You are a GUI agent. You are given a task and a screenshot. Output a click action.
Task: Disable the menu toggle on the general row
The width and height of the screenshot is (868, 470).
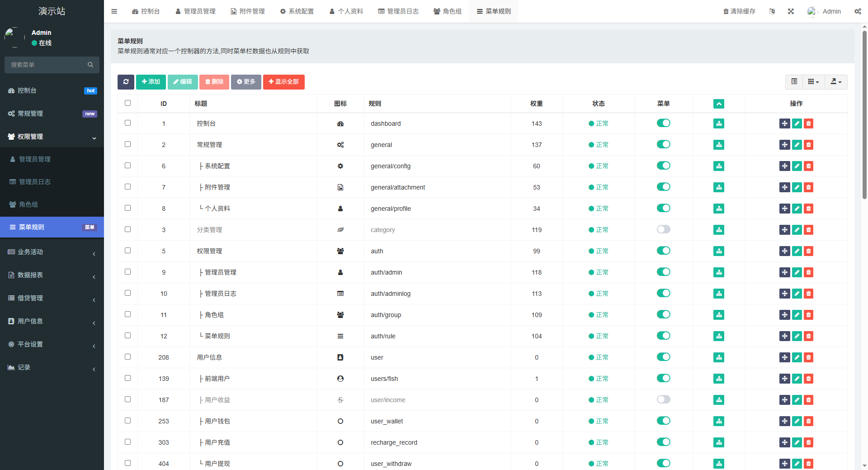663,144
